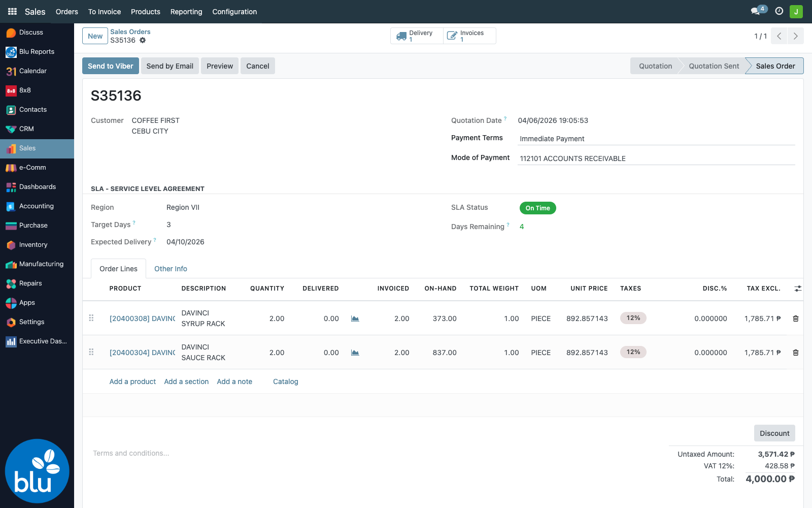This screenshot has height=508, width=812.
Task: Click the 12% tax tag on first line
Action: pyautogui.click(x=633, y=318)
